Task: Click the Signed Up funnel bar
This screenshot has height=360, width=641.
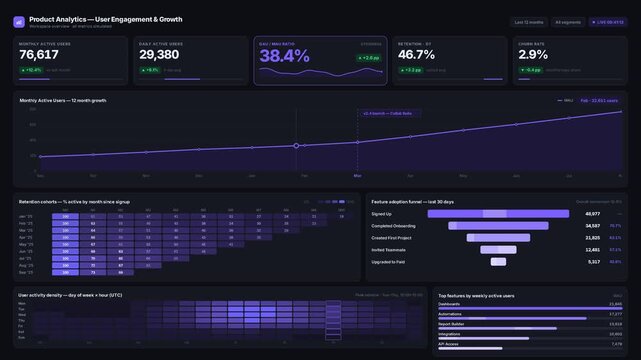Action: coord(498,214)
